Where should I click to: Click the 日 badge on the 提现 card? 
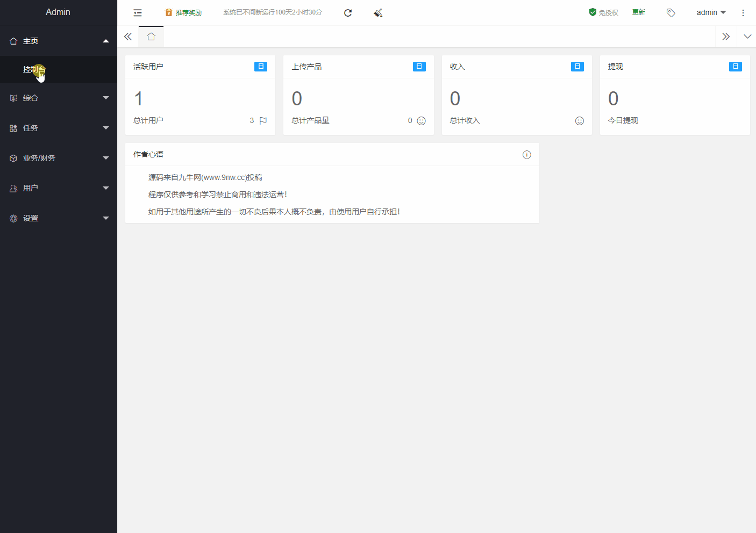(x=736, y=67)
